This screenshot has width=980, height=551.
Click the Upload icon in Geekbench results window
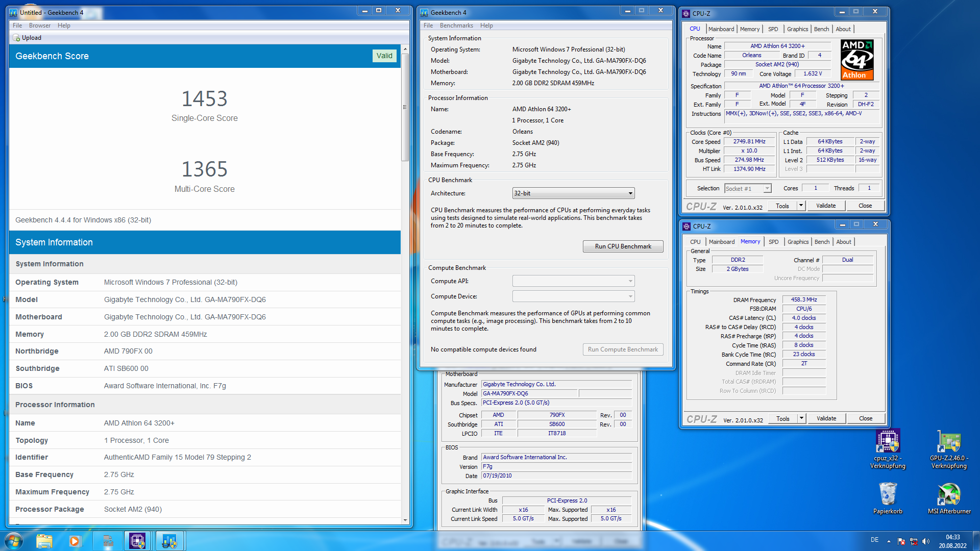[x=17, y=38]
